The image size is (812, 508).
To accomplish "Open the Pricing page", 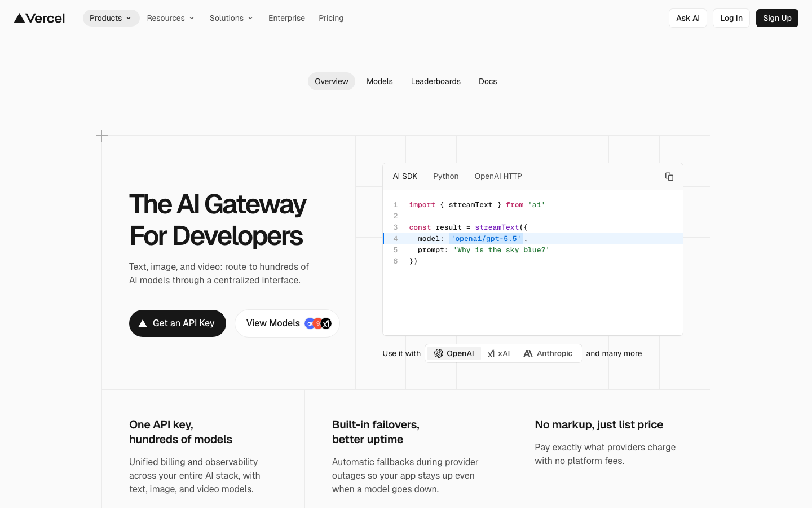I will [331, 18].
